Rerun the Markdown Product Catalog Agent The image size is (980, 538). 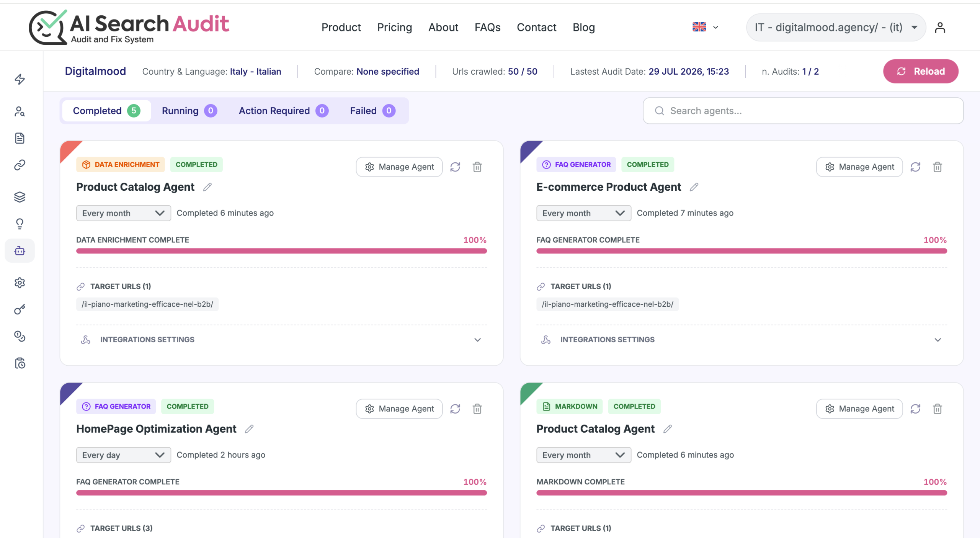(x=915, y=409)
